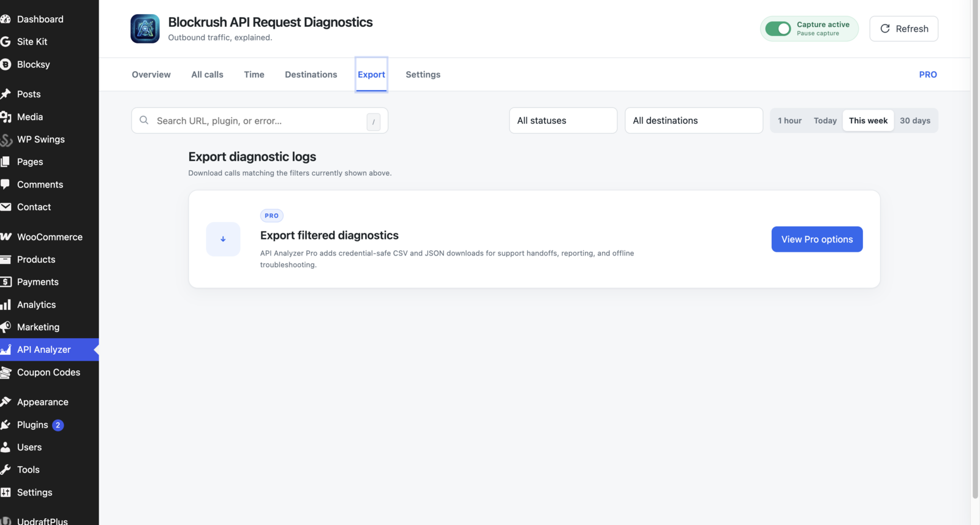Select the Export tab

click(x=371, y=75)
